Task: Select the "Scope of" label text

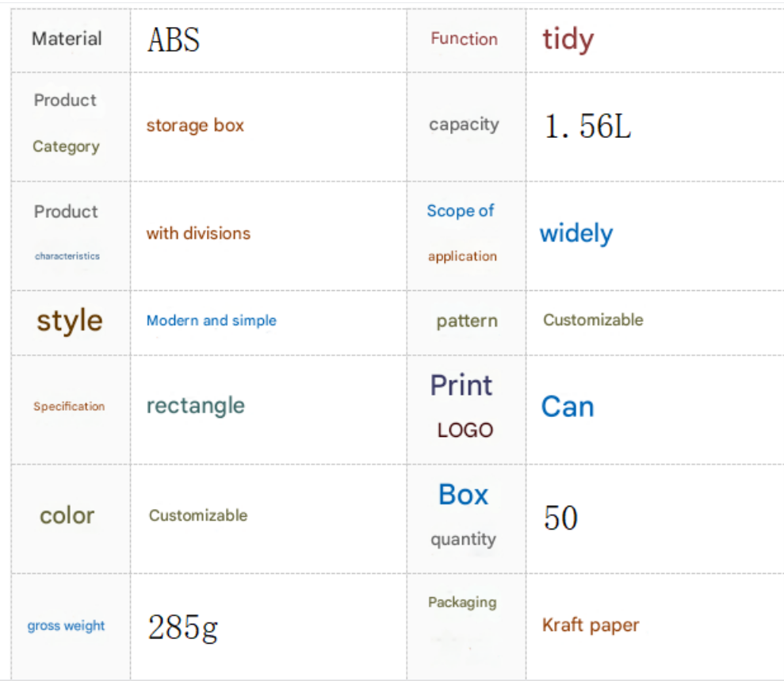Action: click(x=461, y=211)
